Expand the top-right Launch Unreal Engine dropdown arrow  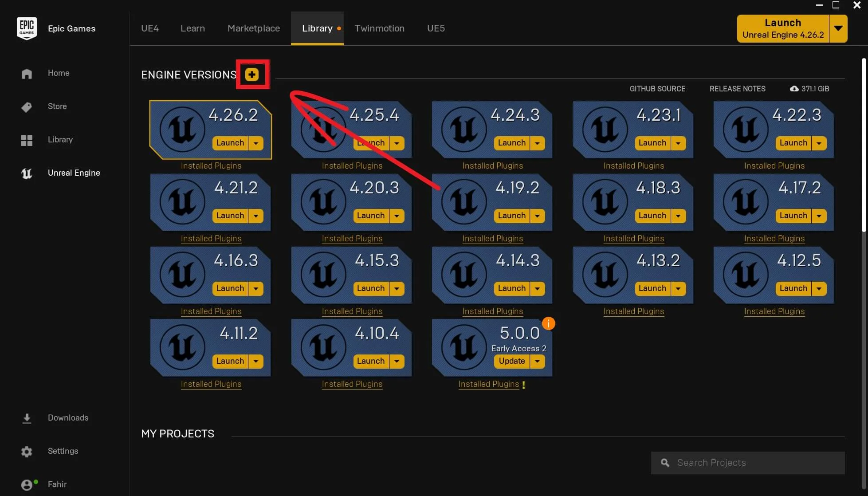838,28
